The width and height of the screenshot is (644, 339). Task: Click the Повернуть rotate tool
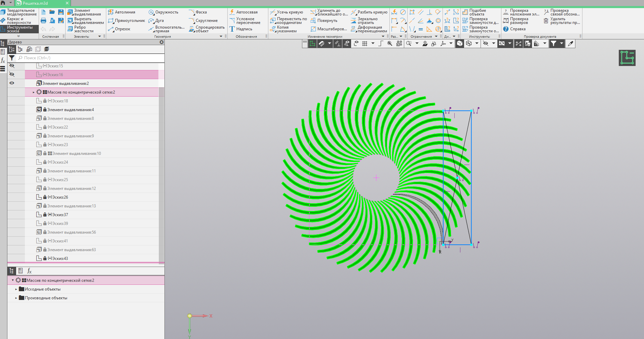[x=324, y=21]
